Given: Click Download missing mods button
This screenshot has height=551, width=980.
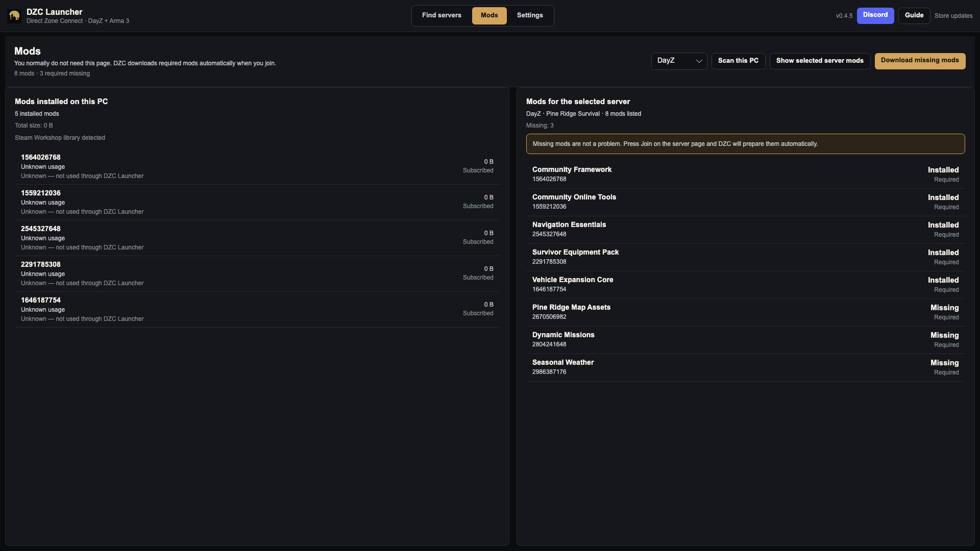Looking at the screenshot, I should point(920,61).
